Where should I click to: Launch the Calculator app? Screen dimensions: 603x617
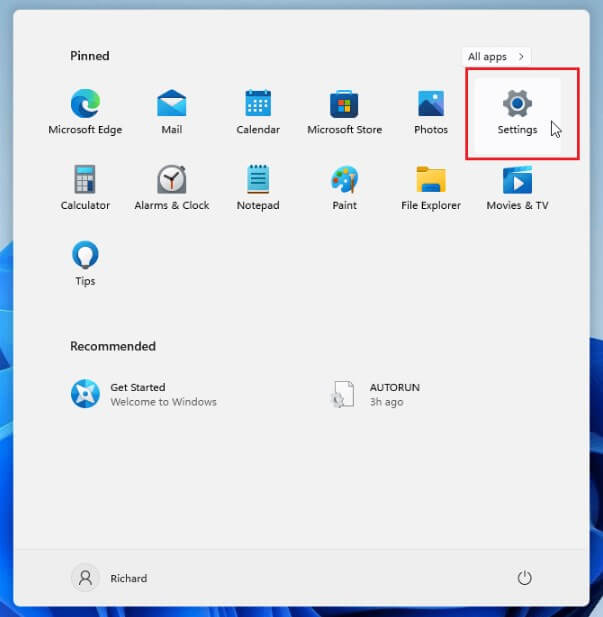point(85,188)
